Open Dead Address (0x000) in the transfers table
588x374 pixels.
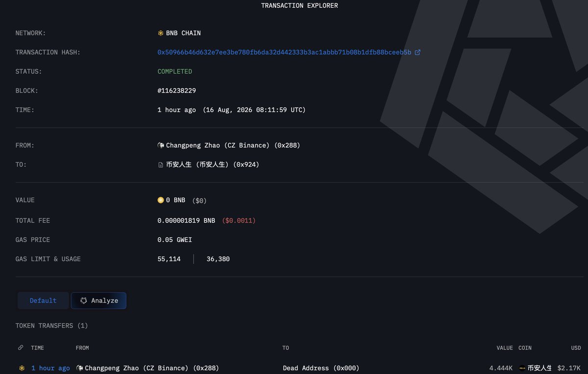[x=321, y=368]
